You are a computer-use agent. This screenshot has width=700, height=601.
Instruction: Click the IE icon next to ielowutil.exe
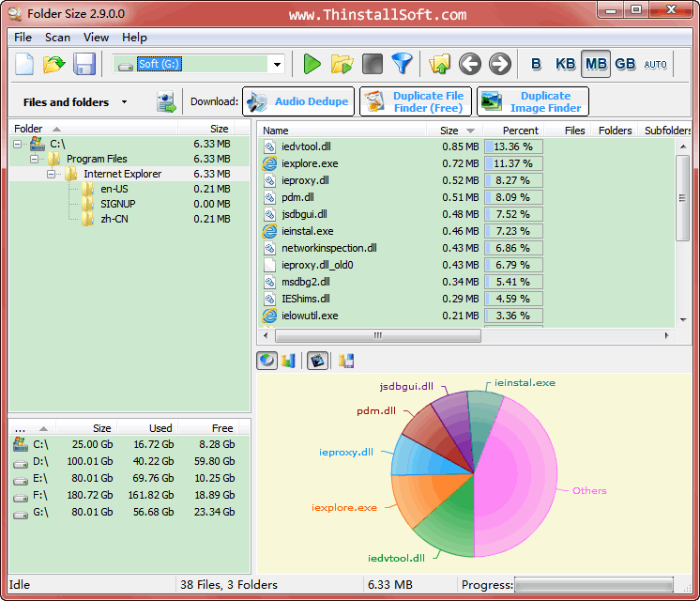[x=269, y=316]
